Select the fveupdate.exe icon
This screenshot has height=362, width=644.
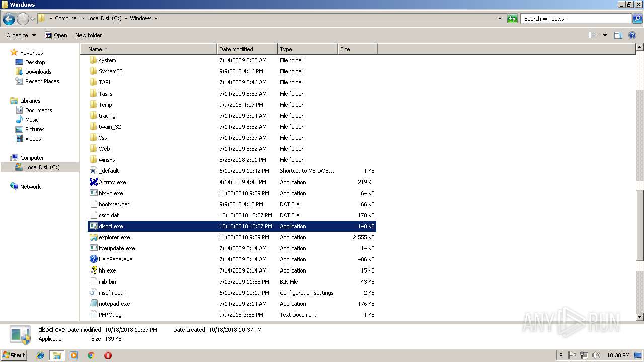[x=93, y=248]
